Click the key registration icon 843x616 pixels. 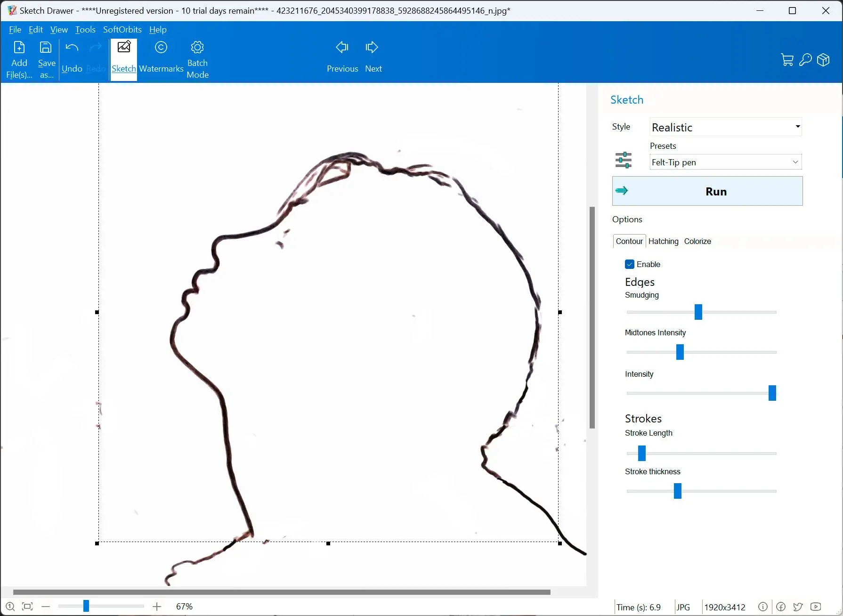coord(805,60)
